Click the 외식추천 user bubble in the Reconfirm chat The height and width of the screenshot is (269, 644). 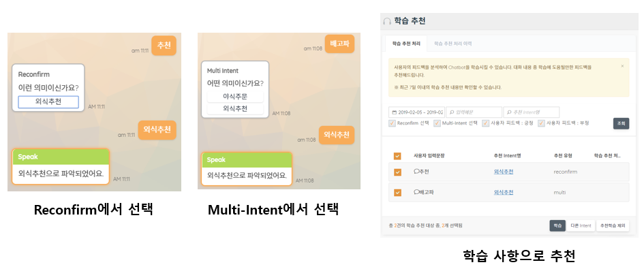(x=157, y=130)
